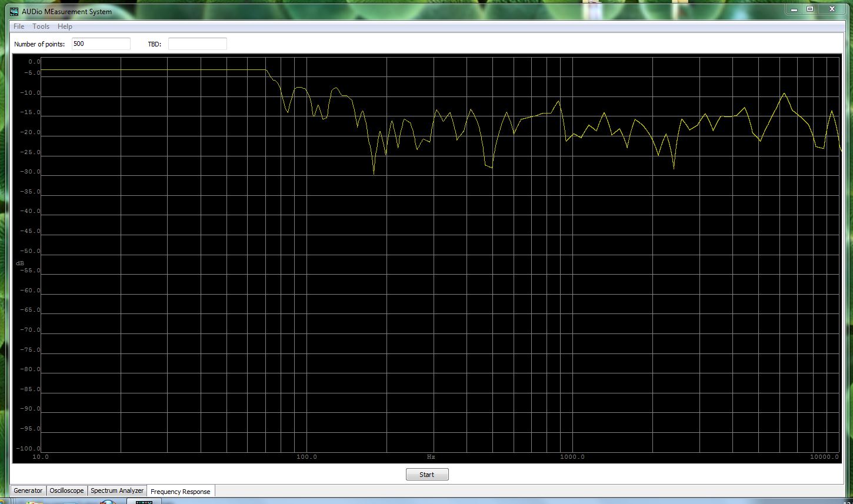Open the Tools menu
853x504 pixels.
click(41, 26)
